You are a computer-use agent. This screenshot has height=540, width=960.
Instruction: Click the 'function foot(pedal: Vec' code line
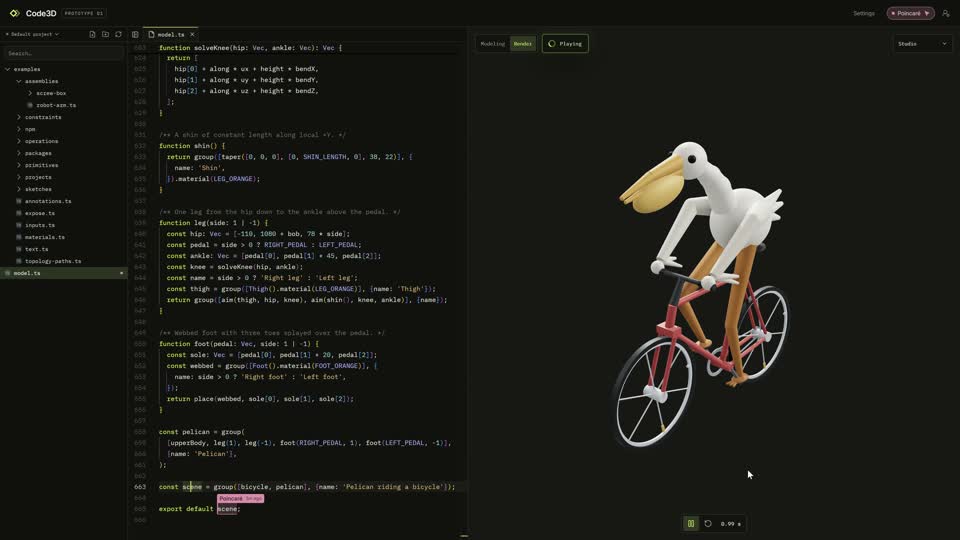click(239, 343)
